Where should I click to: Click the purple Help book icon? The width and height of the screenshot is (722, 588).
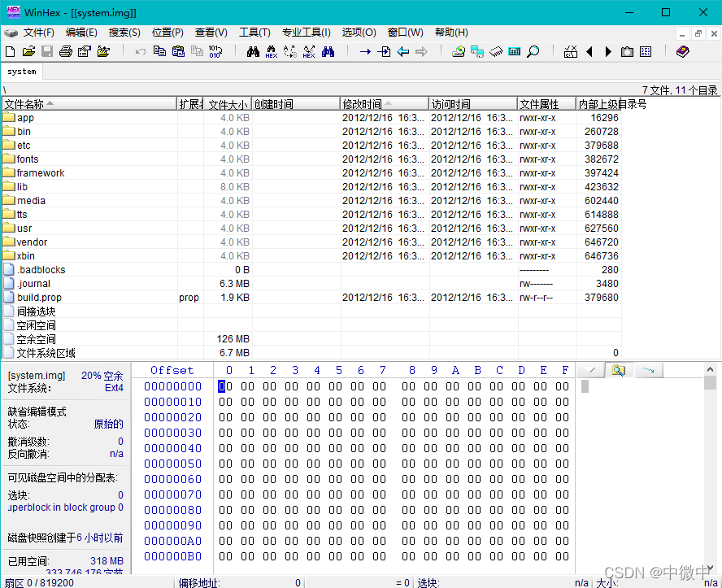coord(683,51)
